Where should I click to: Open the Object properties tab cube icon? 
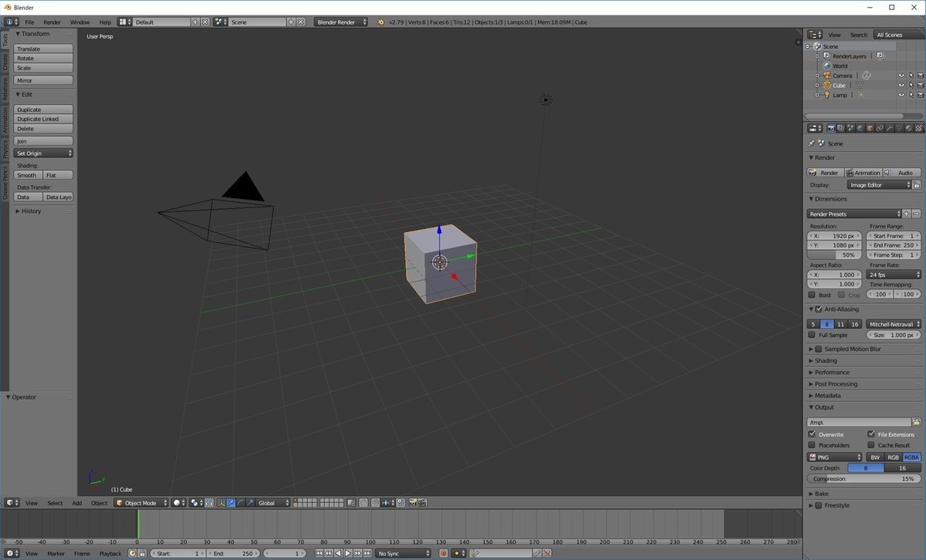[870, 128]
